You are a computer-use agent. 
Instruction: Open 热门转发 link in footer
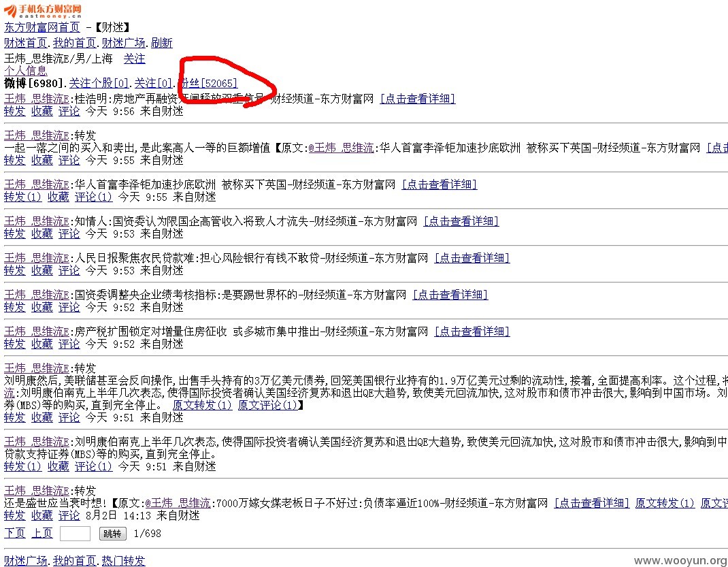[124, 561]
